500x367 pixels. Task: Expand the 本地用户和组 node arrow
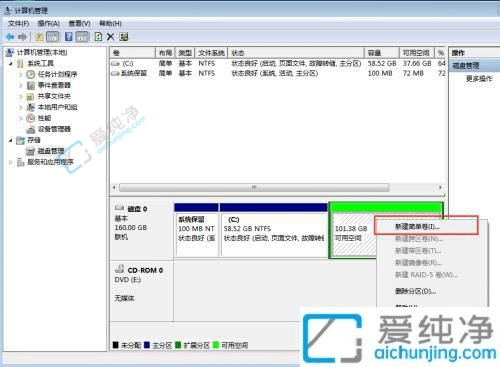(x=21, y=107)
